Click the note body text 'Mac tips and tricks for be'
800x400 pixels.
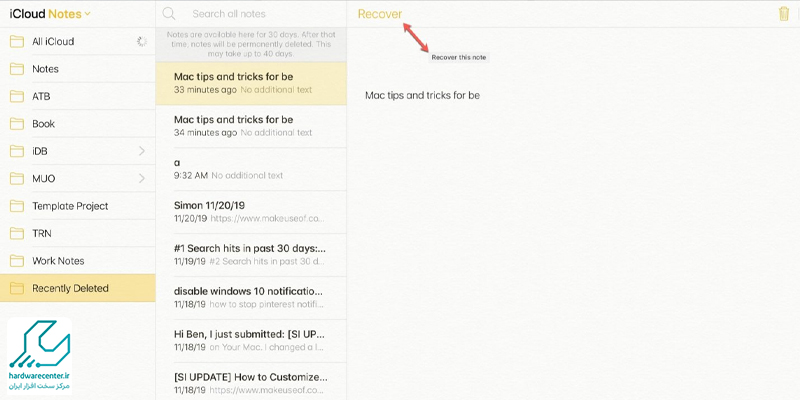(422, 95)
